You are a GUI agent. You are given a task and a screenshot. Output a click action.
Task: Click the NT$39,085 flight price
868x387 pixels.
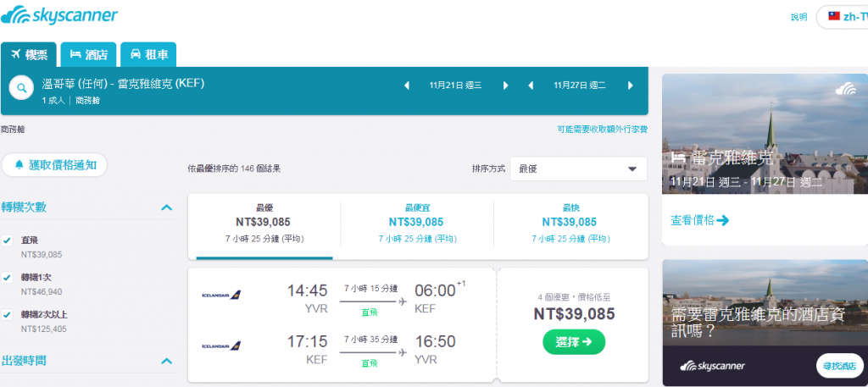click(x=574, y=314)
